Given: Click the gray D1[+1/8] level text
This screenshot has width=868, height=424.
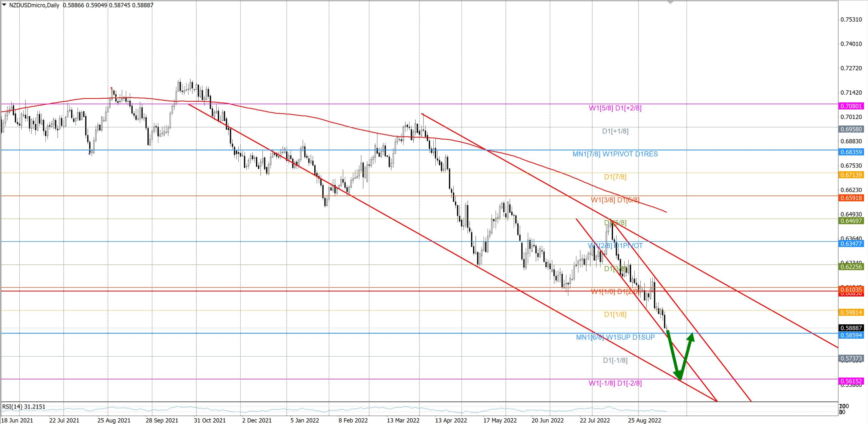Looking at the screenshot, I should point(615,131).
